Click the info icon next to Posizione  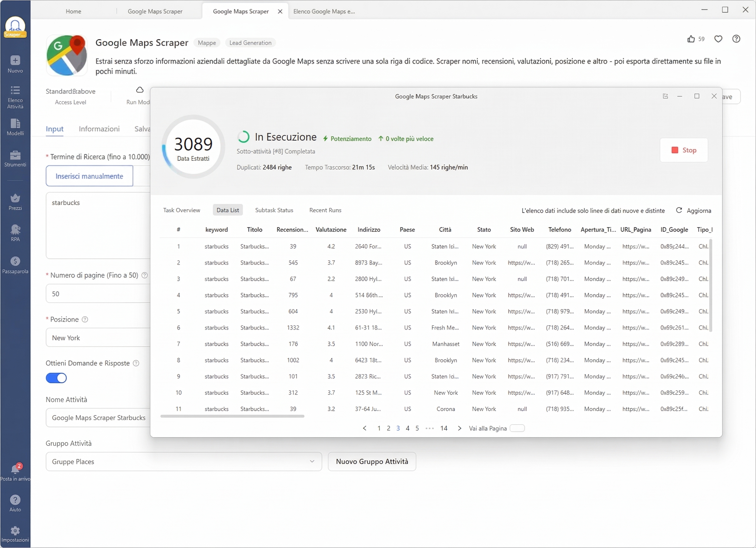(85, 319)
